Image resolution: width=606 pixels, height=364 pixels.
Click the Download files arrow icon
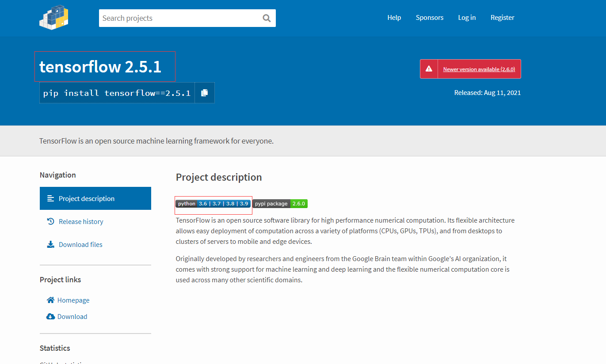50,244
